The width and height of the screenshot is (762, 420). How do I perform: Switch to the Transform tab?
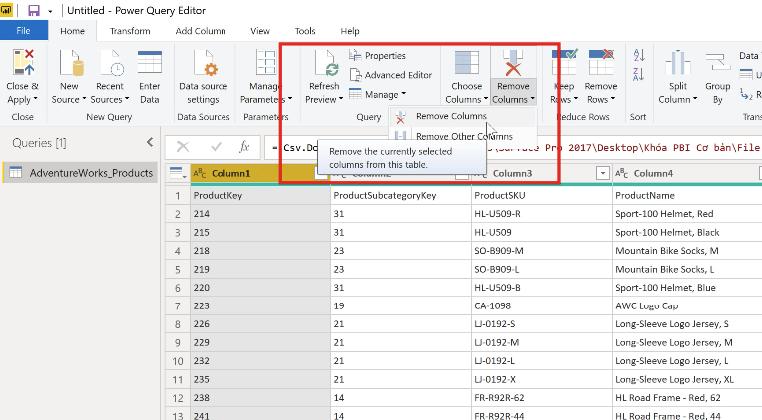click(130, 31)
